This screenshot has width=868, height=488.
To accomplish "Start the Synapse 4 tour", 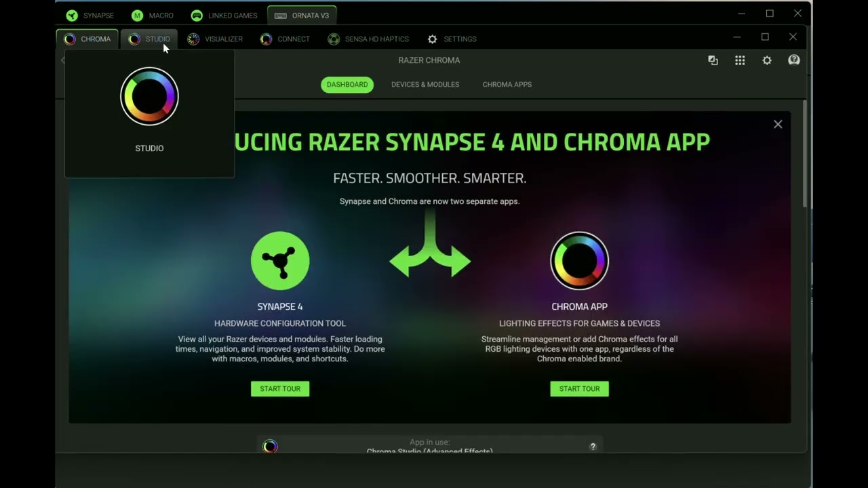I will (x=280, y=389).
